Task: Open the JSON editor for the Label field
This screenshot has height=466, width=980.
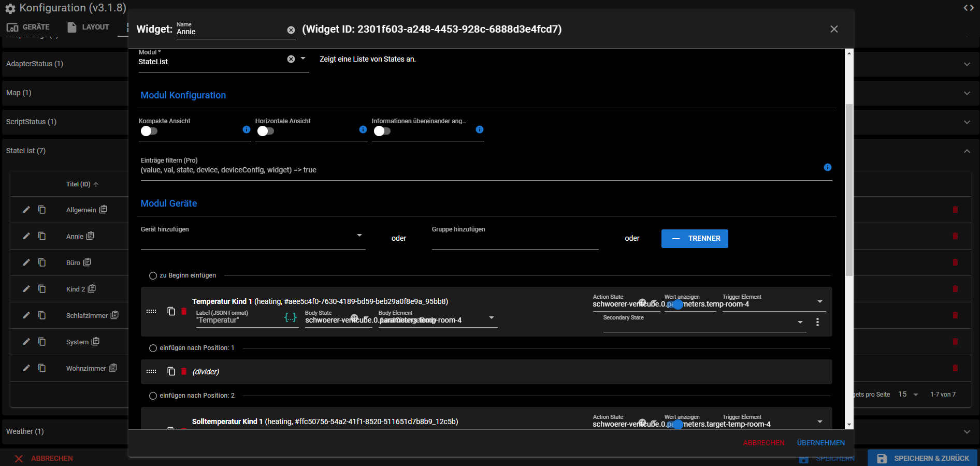Action: 291,317
